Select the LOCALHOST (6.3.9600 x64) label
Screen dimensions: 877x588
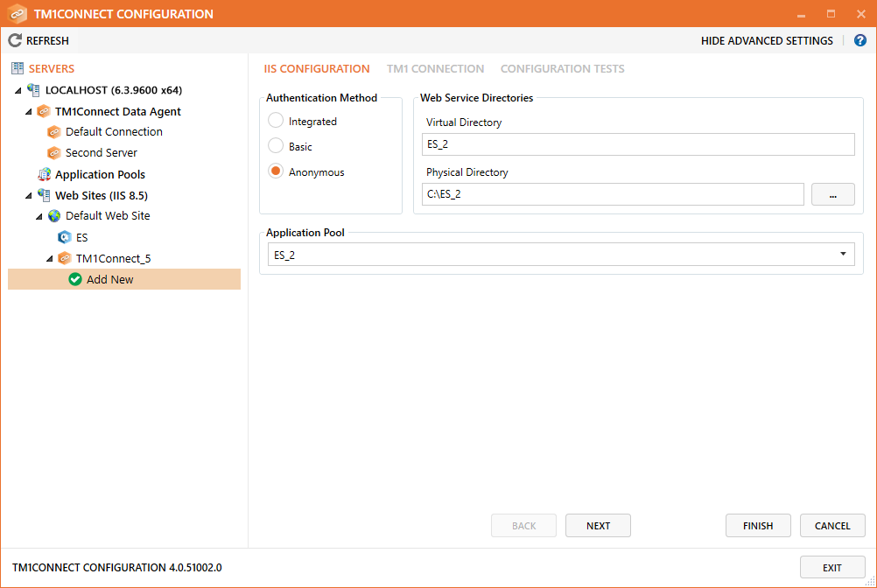click(x=114, y=90)
